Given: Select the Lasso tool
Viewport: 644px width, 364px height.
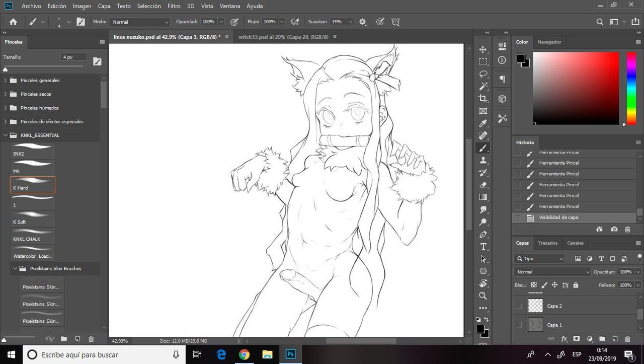Looking at the screenshot, I should pyautogui.click(x=483, y=74).
